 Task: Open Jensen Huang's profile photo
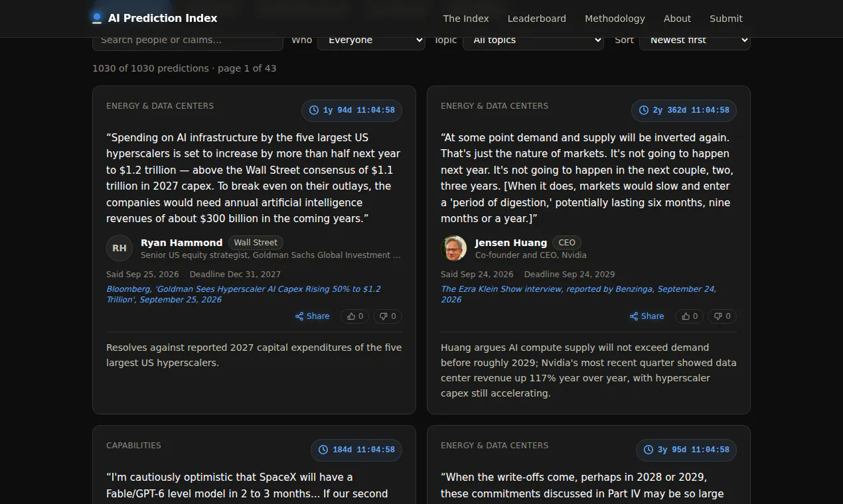tap(454, 248)
